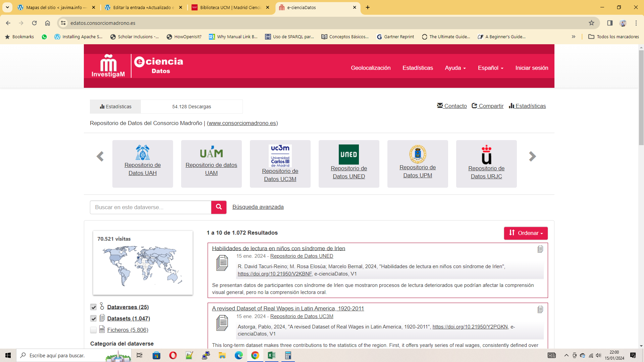This screenshot has height=362, width=644.
Task: Click the UAM repository logo
Action: point(211,152)
